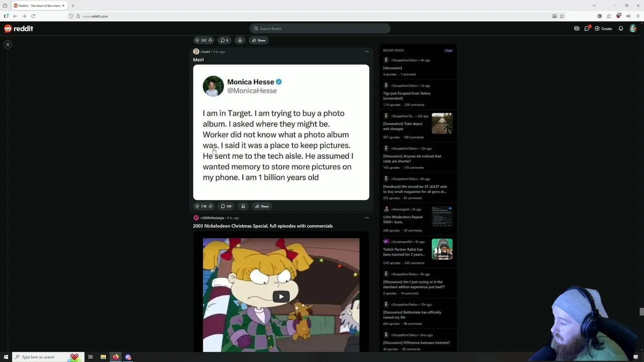
Task: Open the notifications bell in Reddit header
Action: [621, 29]
